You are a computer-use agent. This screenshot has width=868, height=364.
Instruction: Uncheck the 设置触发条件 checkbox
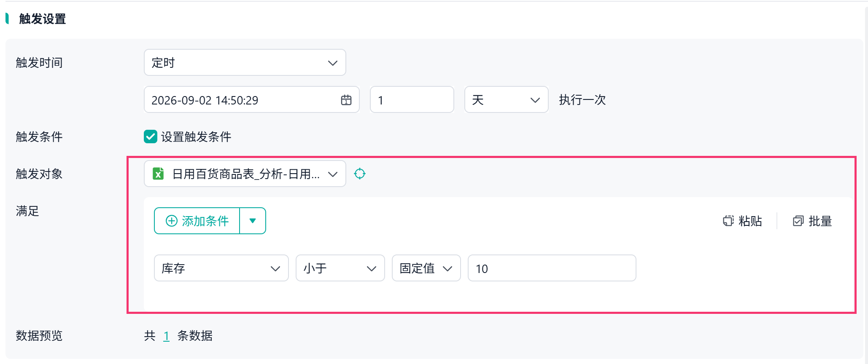(151, 136)
